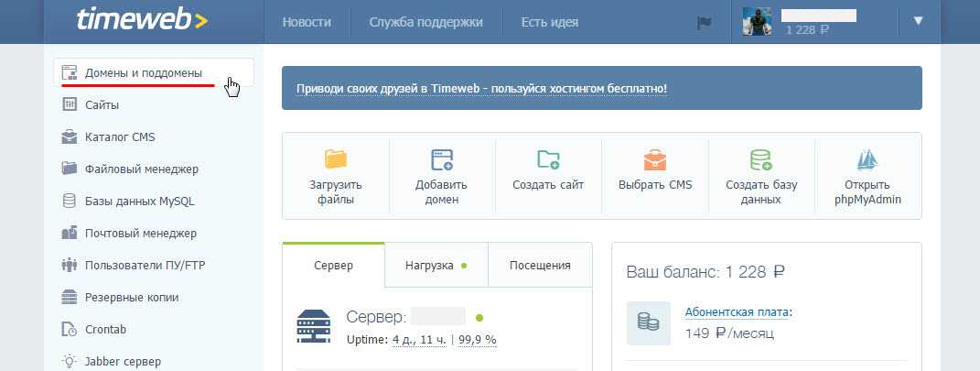
Task: Click the Пользователи ПУ/FTP people icon
Action: (70, 265)
